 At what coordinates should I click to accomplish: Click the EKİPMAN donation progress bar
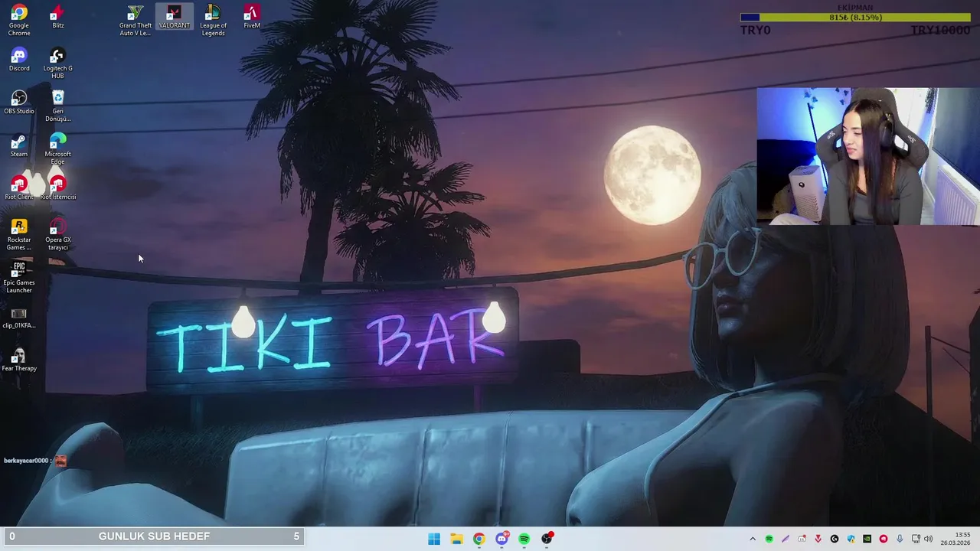point(855,17)
